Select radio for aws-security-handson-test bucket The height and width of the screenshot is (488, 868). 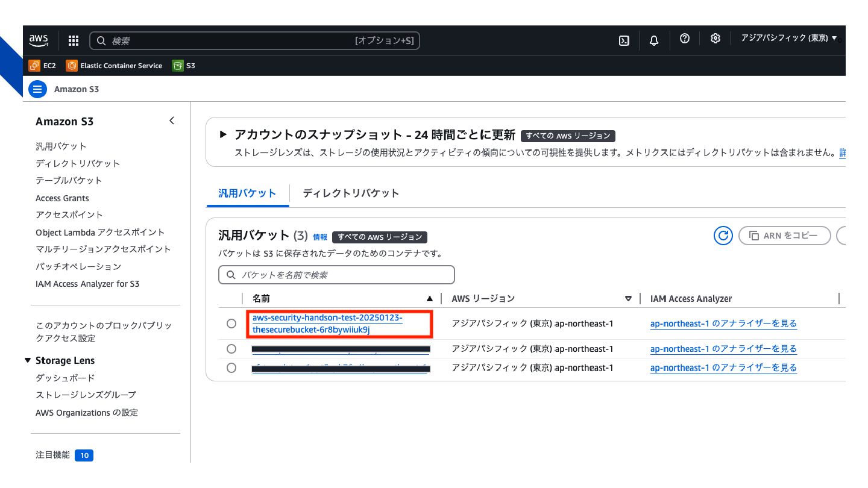[231, 324]
